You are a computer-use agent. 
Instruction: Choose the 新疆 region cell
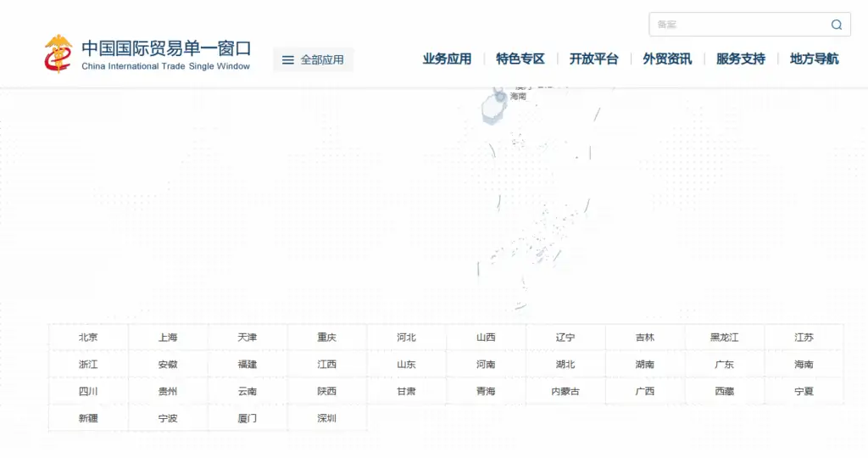pos(88,418)
